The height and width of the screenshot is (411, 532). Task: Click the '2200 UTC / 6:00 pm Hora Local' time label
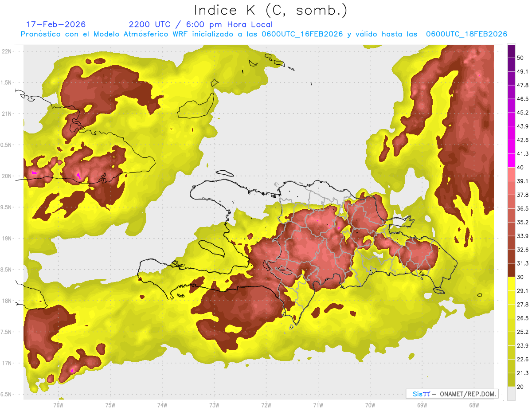coord(201,24)
